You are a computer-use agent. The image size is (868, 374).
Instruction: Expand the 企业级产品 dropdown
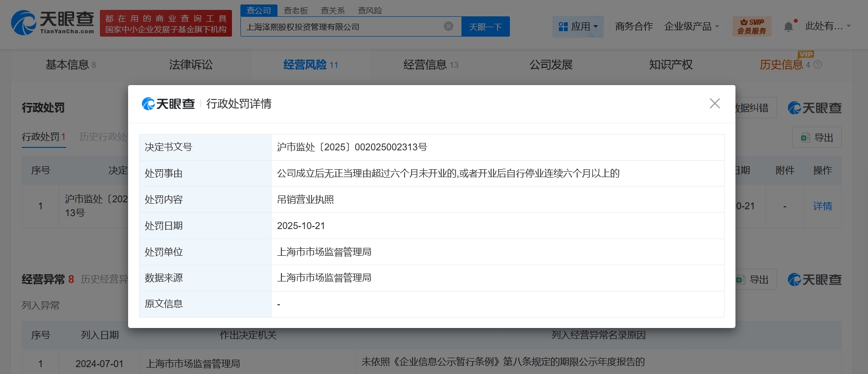point(691,27)
